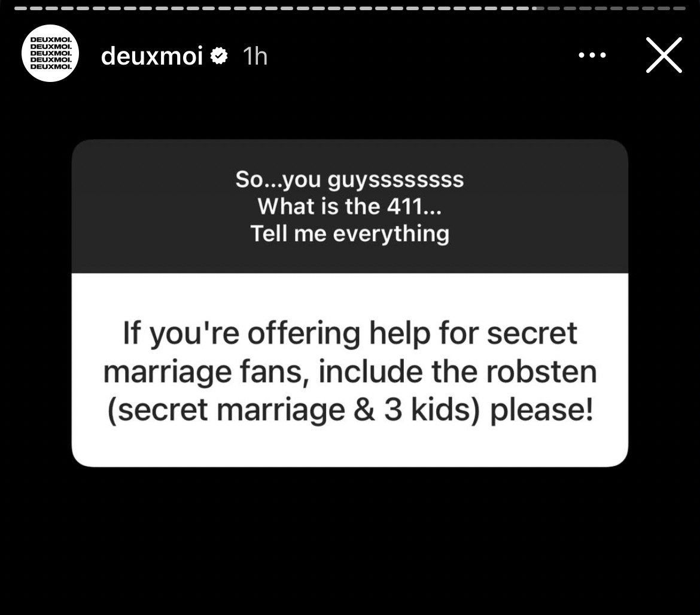Tap the white secret marriage response box
Image resolution: width=700 pixels, height=615 pixels.
[x=349, y=370]
